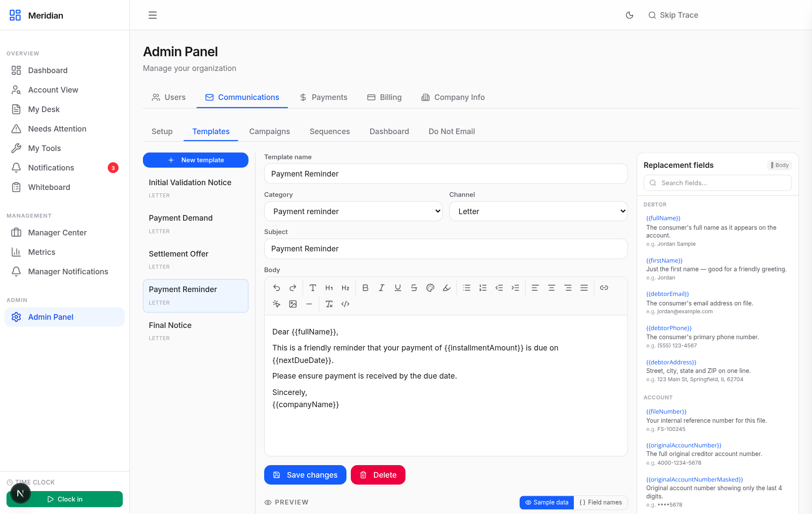Select the Initial Validation Notice template
Viewport: 812px width, 514px height.
point(196,189)
